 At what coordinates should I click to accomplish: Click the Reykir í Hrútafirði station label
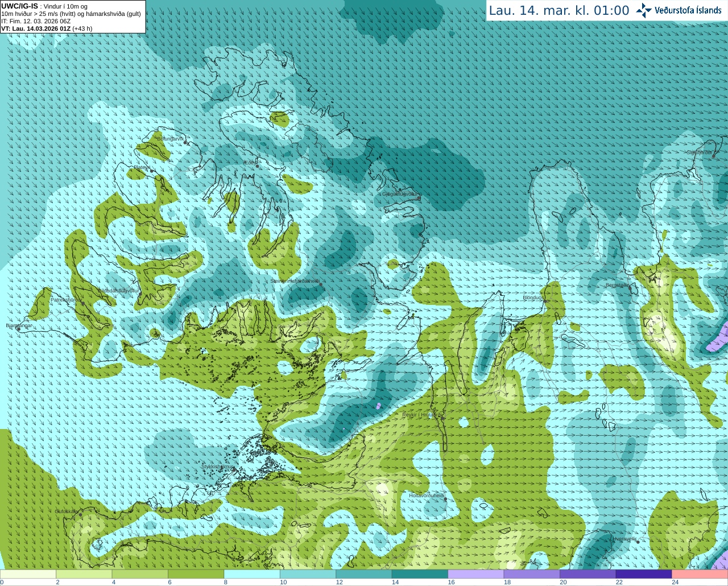[x=421, y=415]
